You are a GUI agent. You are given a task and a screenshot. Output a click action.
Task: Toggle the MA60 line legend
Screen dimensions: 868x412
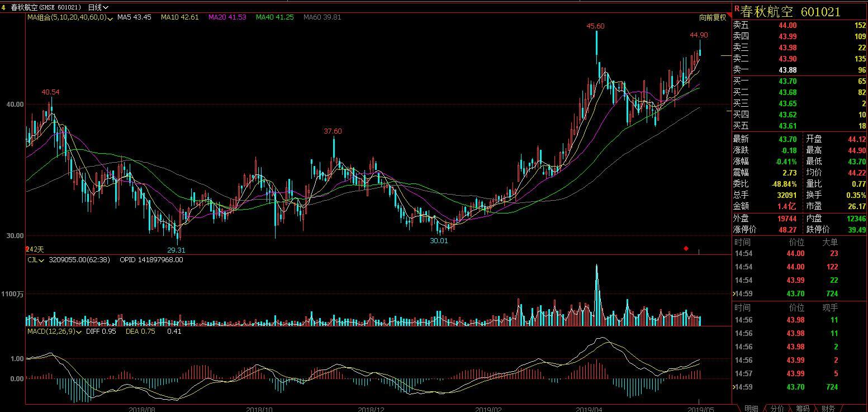tap(322, 17)
